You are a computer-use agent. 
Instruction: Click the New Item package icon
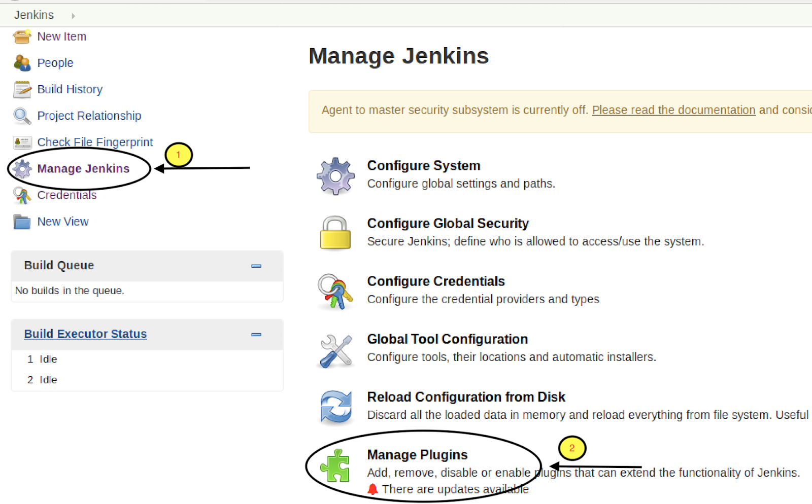coord(22,37)
